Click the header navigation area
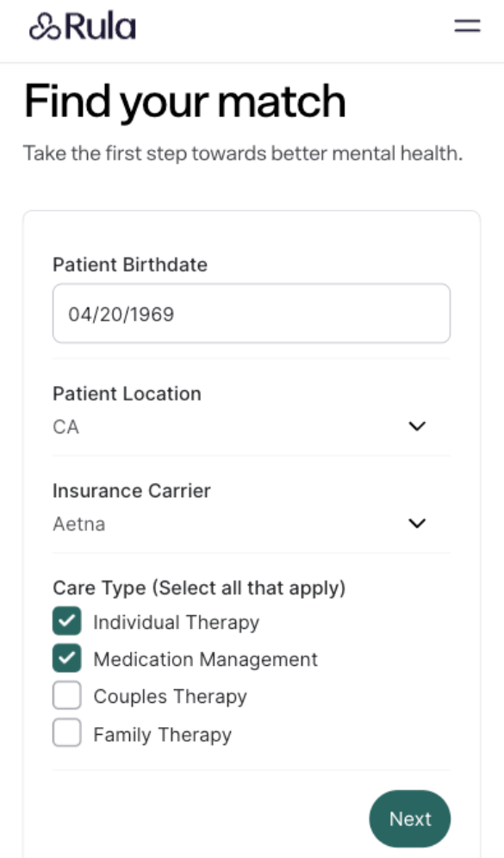 click(x=252, y=26)
